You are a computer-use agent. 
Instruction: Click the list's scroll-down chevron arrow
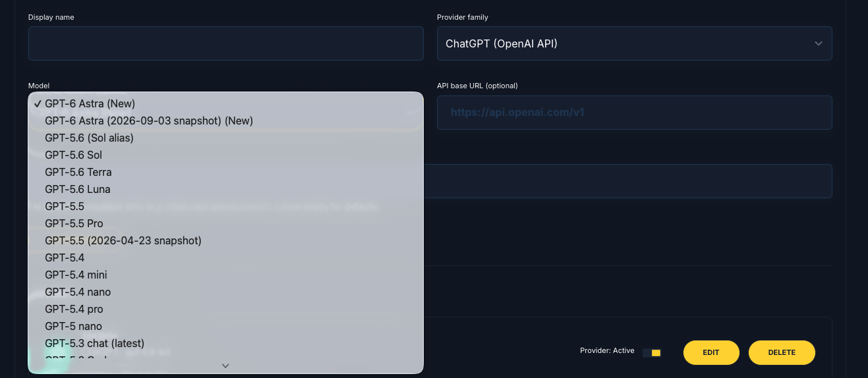[225, 365]
